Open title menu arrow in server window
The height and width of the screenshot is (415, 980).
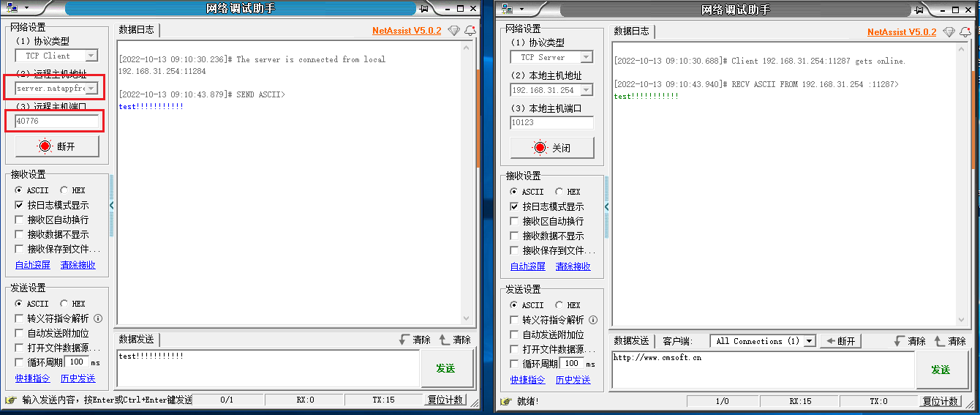[x=522, y=9]
